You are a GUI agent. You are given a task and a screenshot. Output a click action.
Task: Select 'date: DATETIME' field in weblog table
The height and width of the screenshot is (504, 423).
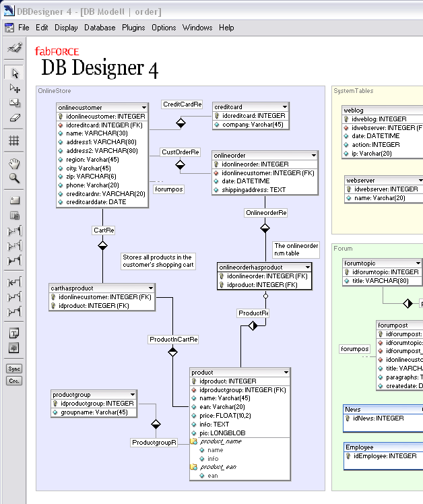click(x=383, y=136)
